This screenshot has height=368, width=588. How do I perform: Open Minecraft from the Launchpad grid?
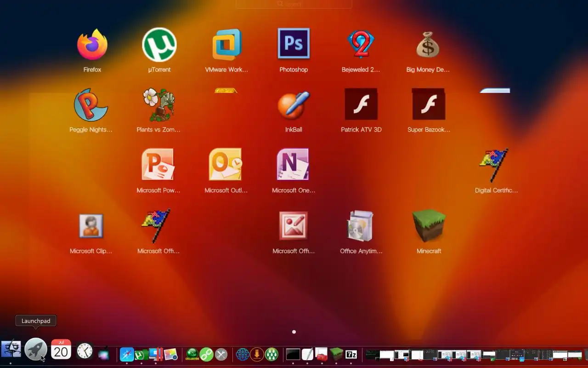(429, 226)
